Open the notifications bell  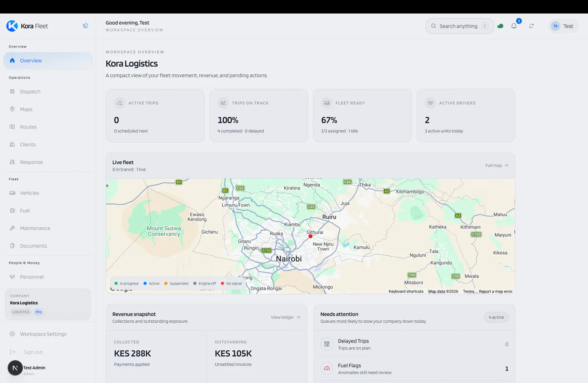[514, 26]
